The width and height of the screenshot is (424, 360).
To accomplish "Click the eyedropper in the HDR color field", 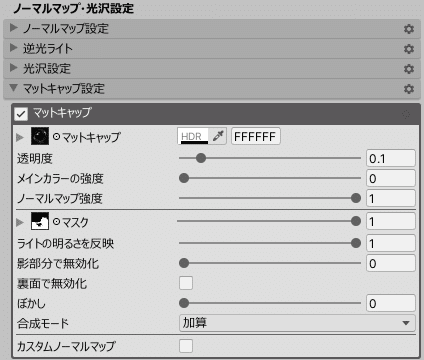I will pyautogui.click(x=218, y=136).
